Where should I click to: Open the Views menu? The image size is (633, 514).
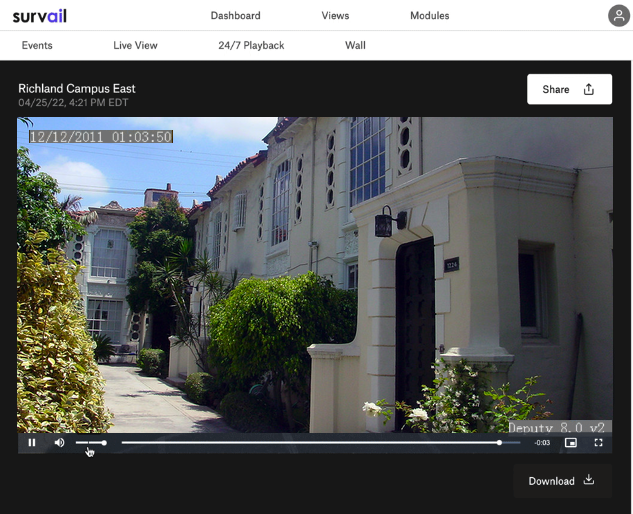[335, 16]
